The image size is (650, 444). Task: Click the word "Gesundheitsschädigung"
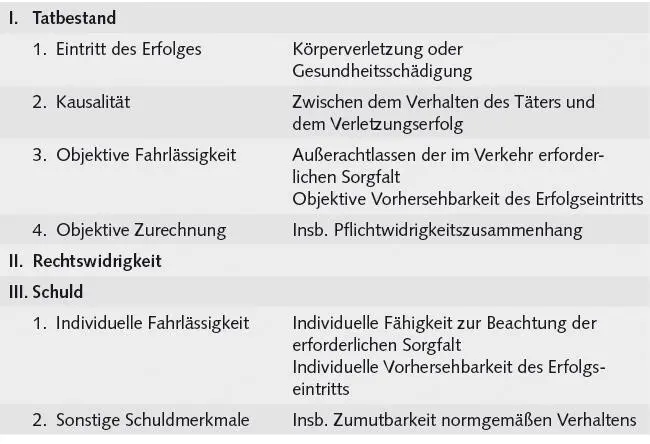(382, 72)
